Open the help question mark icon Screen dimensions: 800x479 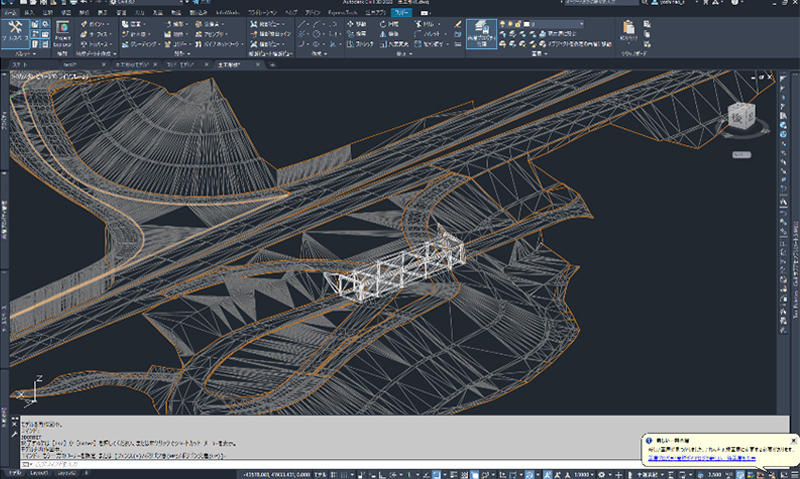coord(735,3)
